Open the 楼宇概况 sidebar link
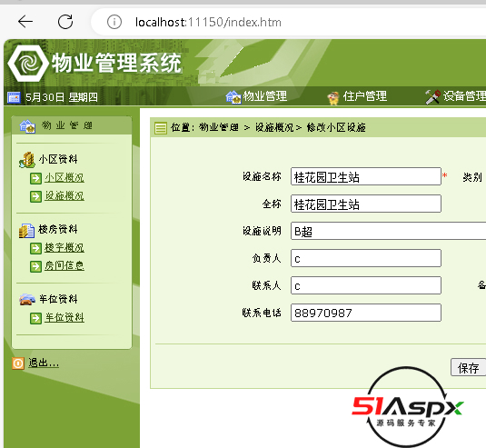This screenshot has width=486, height=448. pos(64,248)
